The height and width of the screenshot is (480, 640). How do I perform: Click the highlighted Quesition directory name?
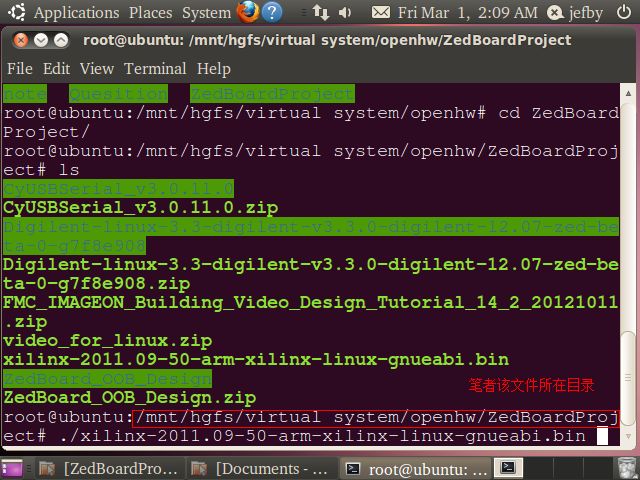pos(118,94)
